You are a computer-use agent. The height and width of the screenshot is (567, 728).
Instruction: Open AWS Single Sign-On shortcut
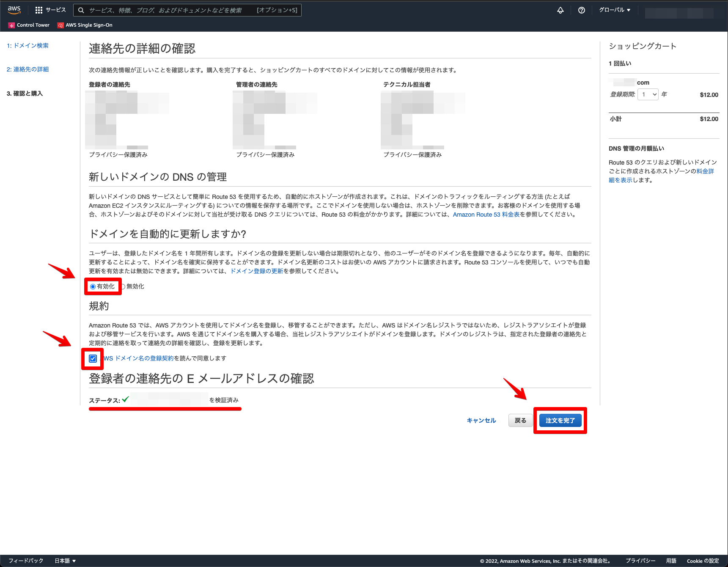tap(85, 25)
